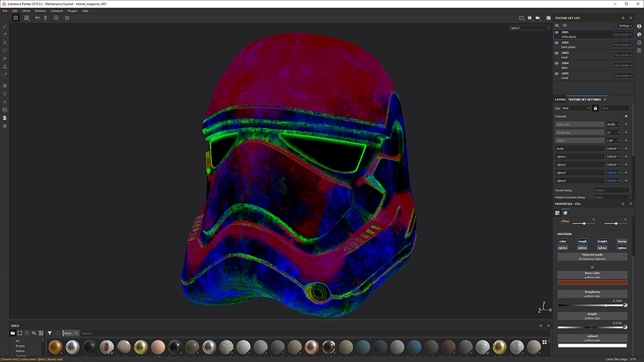Click the Height uniform color button
Viewport: 644px width, 362px height.
coord(592,316)
